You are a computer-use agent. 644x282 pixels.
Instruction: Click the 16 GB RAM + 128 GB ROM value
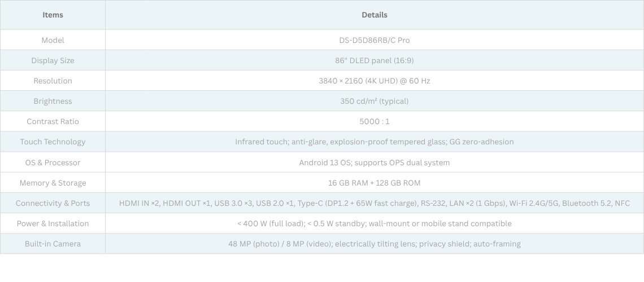tap(374, 183)
